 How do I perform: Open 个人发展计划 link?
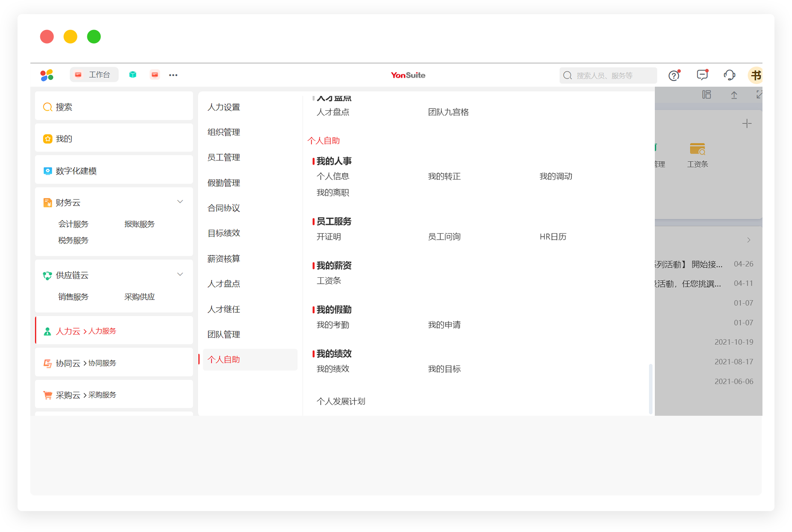(341, 402)
